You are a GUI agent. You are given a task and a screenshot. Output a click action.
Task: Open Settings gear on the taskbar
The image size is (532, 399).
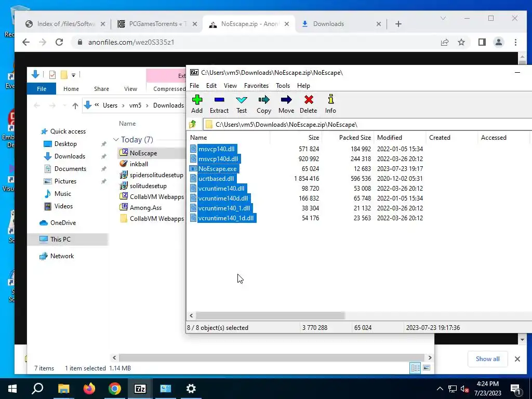pyautogui.click(x=191, y=389)
